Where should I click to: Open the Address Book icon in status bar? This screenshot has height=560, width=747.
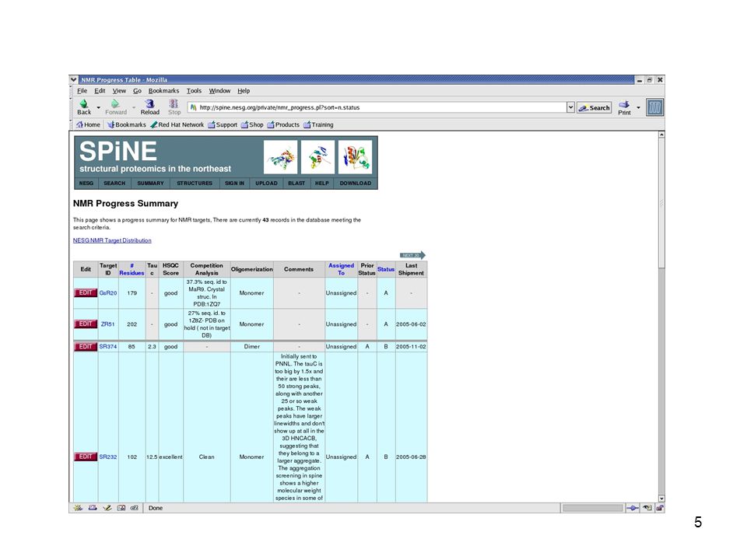click(121, 508)
